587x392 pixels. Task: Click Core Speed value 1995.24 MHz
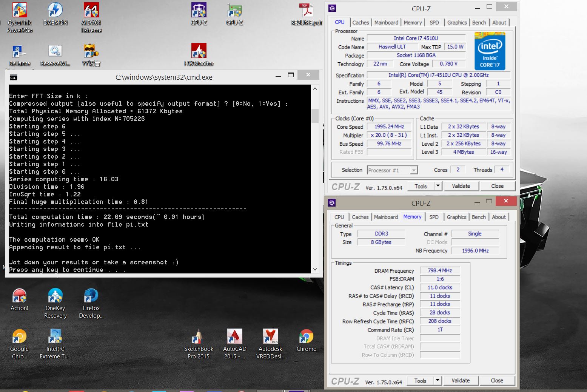389,127
